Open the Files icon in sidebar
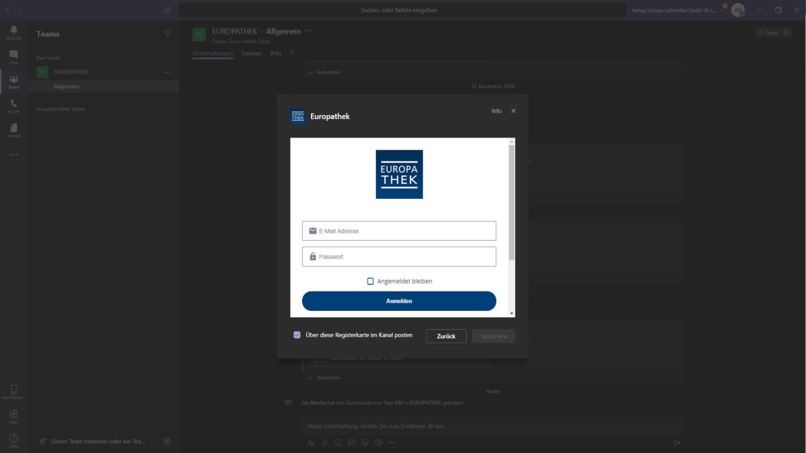 point(14,130)
